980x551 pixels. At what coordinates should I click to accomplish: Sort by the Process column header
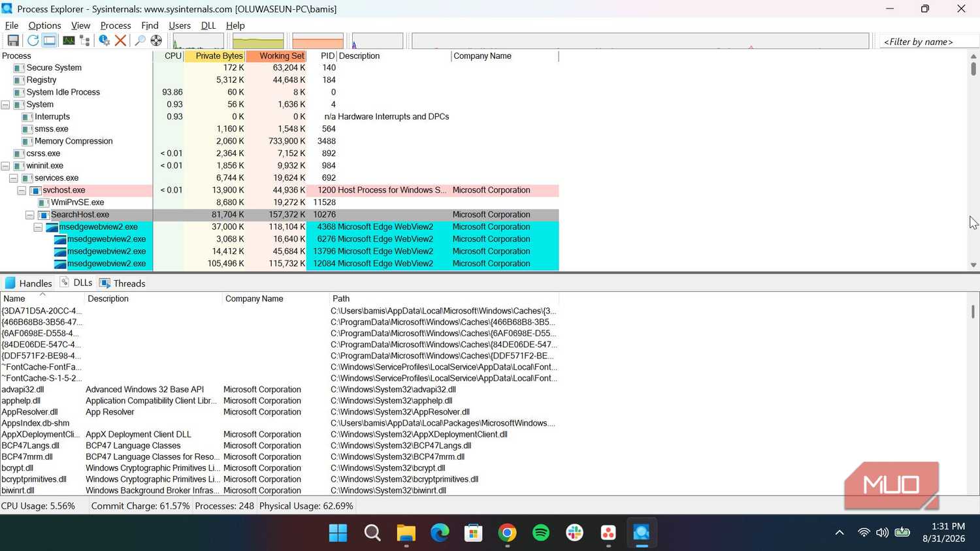point(76,56)
